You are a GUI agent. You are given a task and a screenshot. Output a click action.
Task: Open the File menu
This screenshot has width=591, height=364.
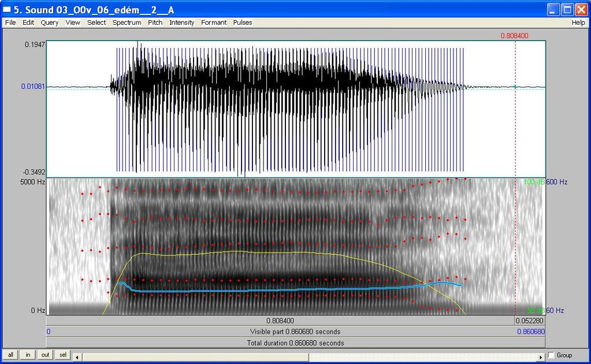[x=10, y=23]
